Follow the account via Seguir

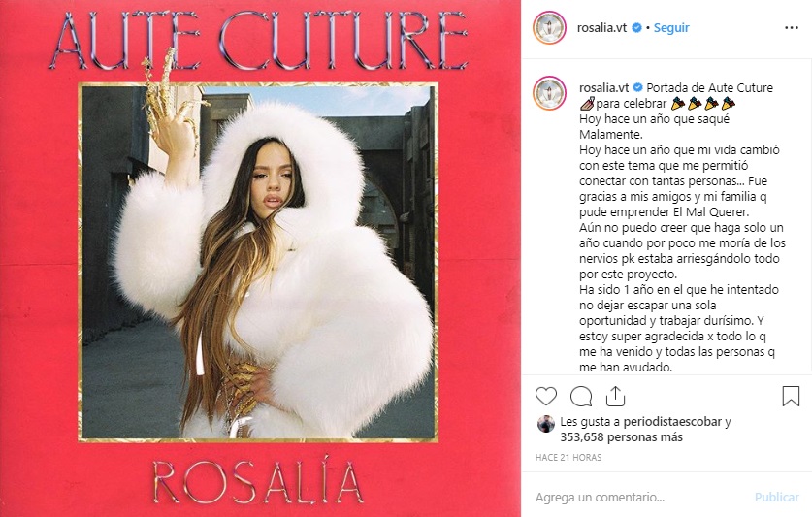coord(671,28)
